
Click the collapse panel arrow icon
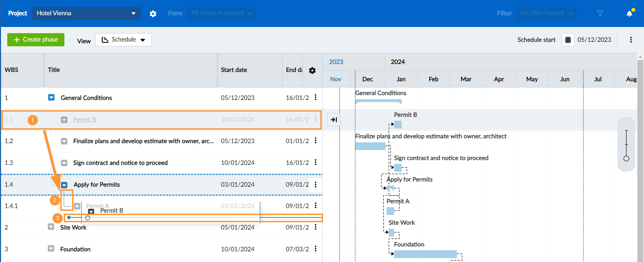click(x=334, y=120)
